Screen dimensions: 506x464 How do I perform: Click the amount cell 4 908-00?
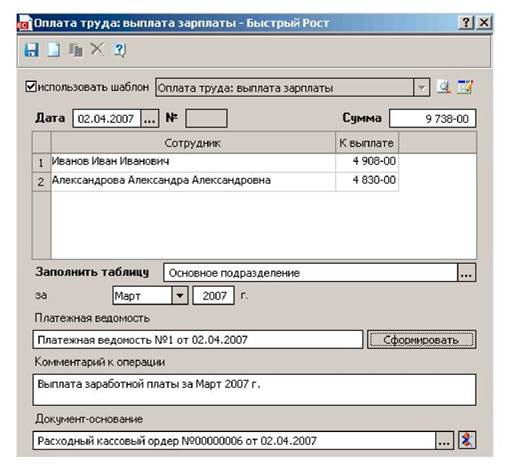coord(367,162)
